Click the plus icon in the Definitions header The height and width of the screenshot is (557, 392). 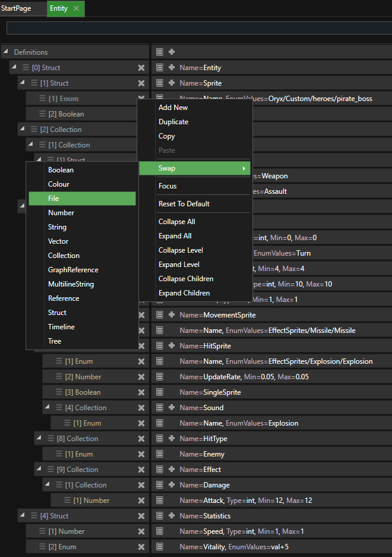[172, 52]
